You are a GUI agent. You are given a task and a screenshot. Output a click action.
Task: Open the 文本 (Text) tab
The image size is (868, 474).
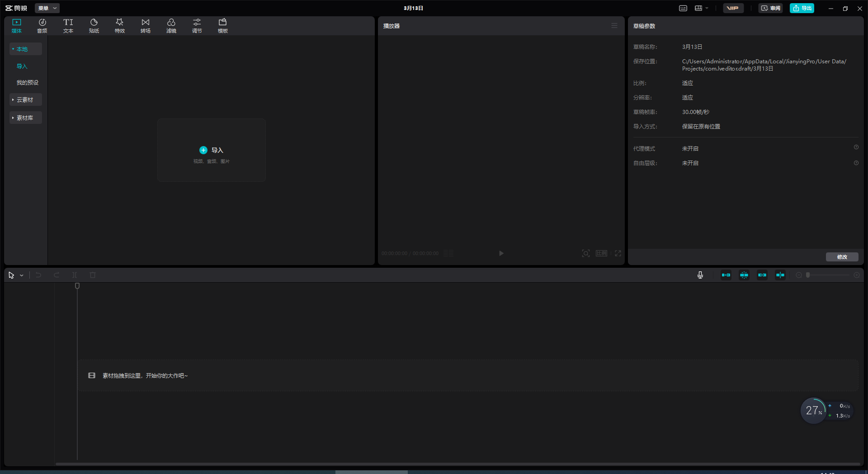68,26
